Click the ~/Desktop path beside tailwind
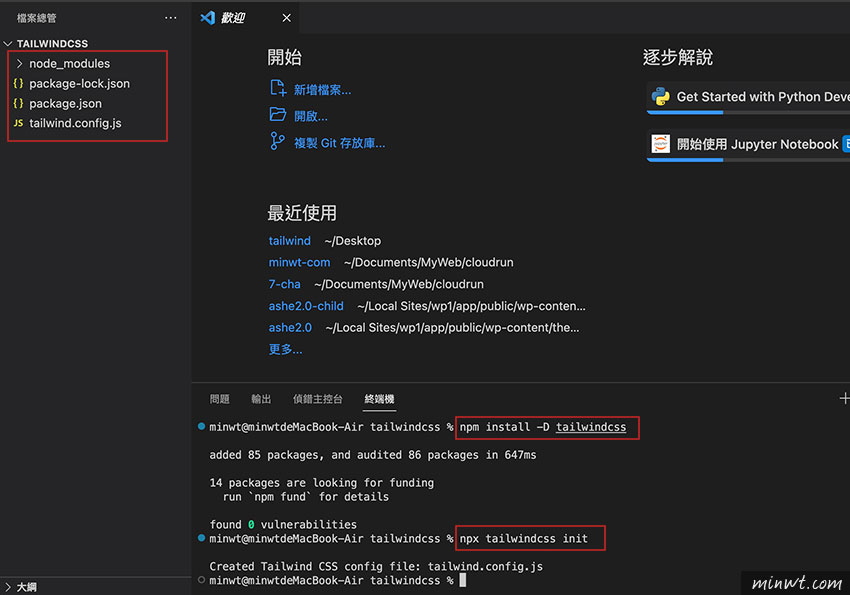850x595 pixels. tap(353, 241)
